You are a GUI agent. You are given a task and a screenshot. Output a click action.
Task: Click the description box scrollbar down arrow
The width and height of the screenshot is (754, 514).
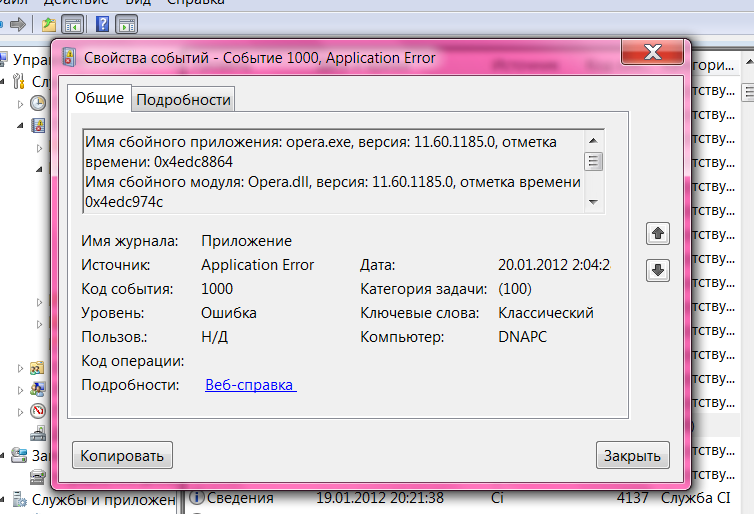pyautogui.click(x=593, y=202)
